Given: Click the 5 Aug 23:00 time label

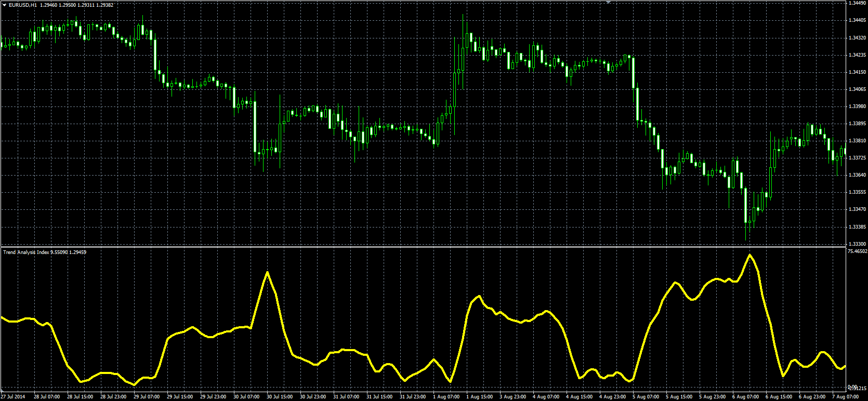Looking at the screenshot, I should point(712,397).
